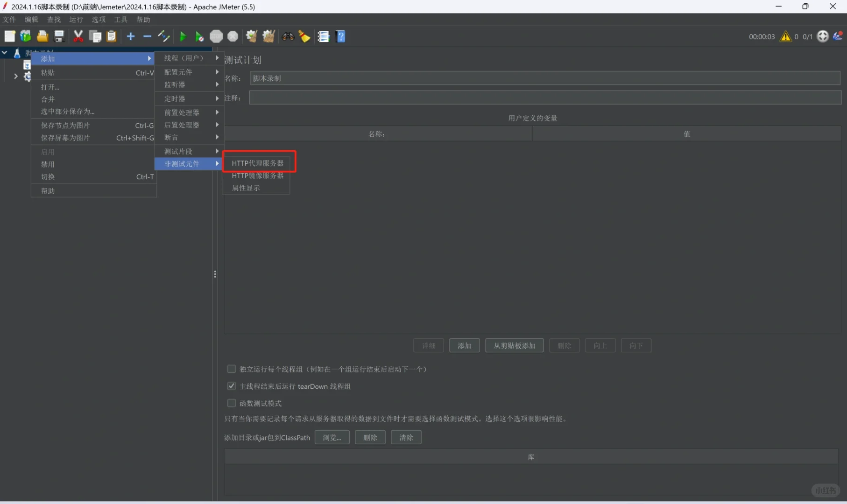Click the Expand all plus icon
847x504 pixels.
click(131, 36)
